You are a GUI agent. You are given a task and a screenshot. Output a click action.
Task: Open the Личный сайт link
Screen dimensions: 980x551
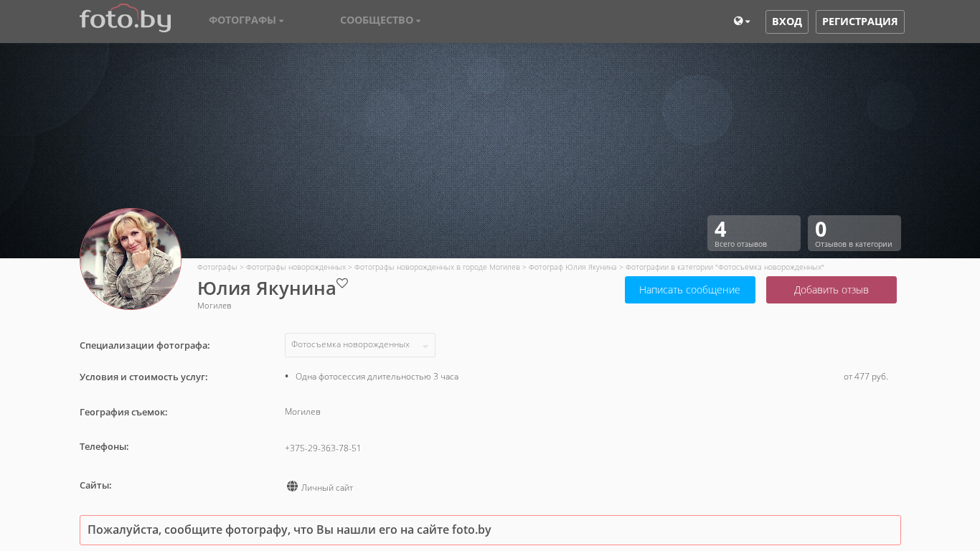(x=327, y=488)
